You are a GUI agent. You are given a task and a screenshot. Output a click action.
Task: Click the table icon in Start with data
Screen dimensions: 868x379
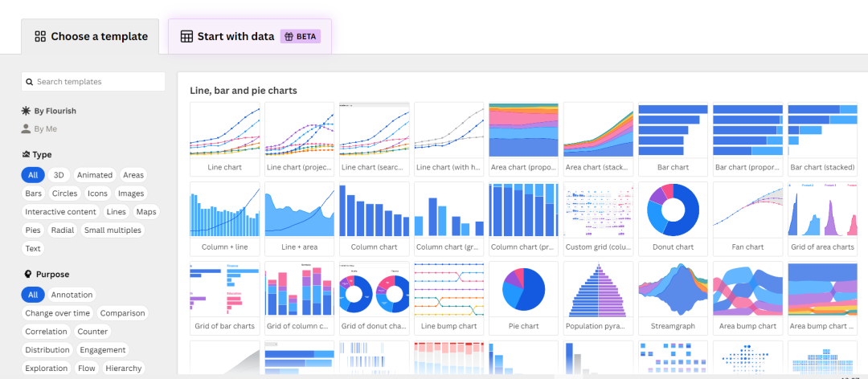[187, 36]
